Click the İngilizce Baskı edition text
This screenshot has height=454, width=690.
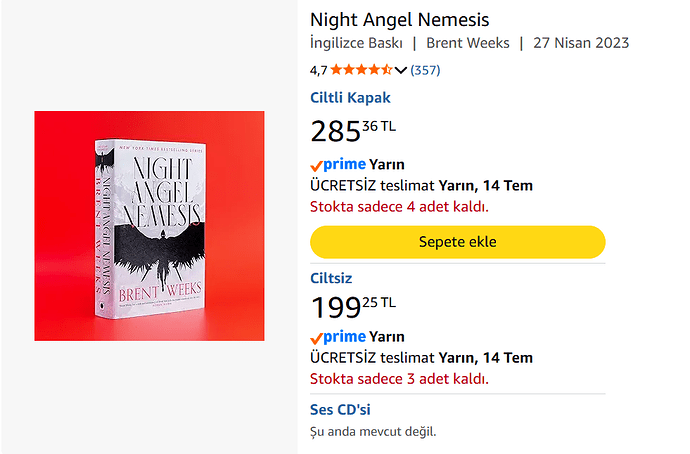click(x=356, y=43)
